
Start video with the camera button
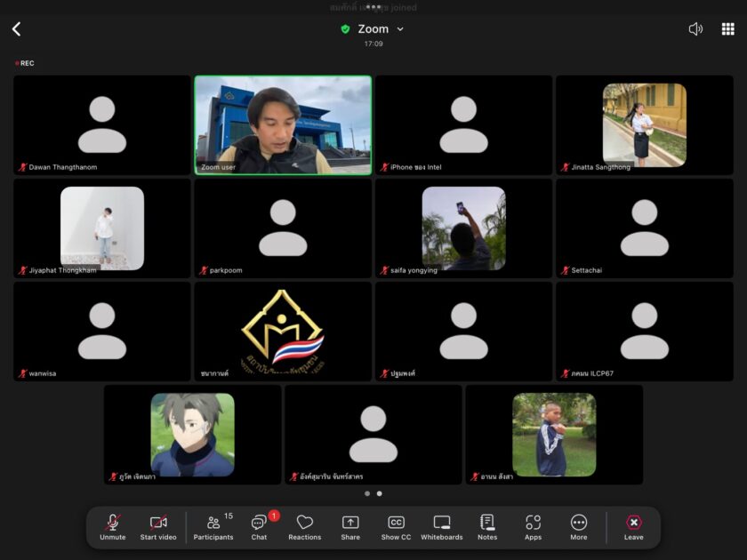(x=158, y=527)
